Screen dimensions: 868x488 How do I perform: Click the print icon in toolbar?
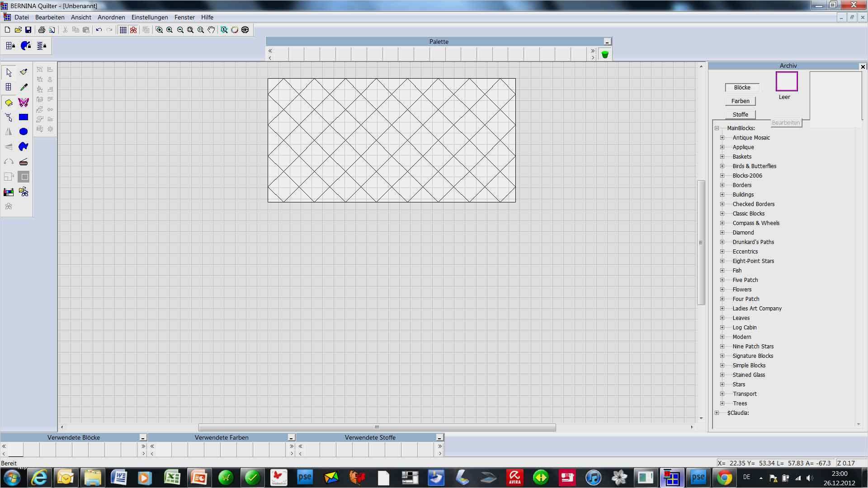click(42, 30)
